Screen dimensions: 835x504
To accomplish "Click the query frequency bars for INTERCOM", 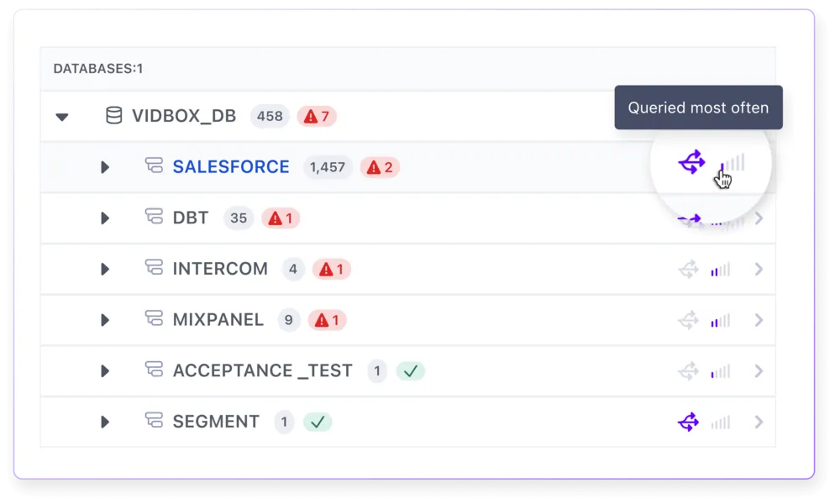I will pos(720,269).
